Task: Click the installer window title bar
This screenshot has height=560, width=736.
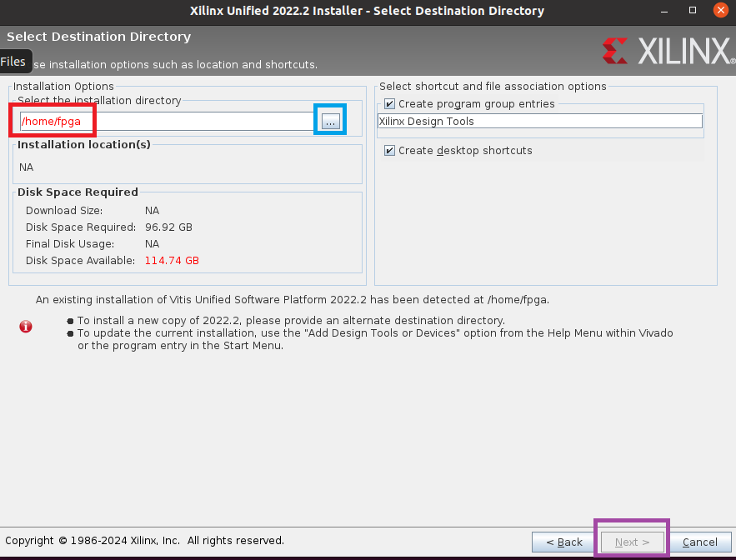Action: tap(367, 11)
